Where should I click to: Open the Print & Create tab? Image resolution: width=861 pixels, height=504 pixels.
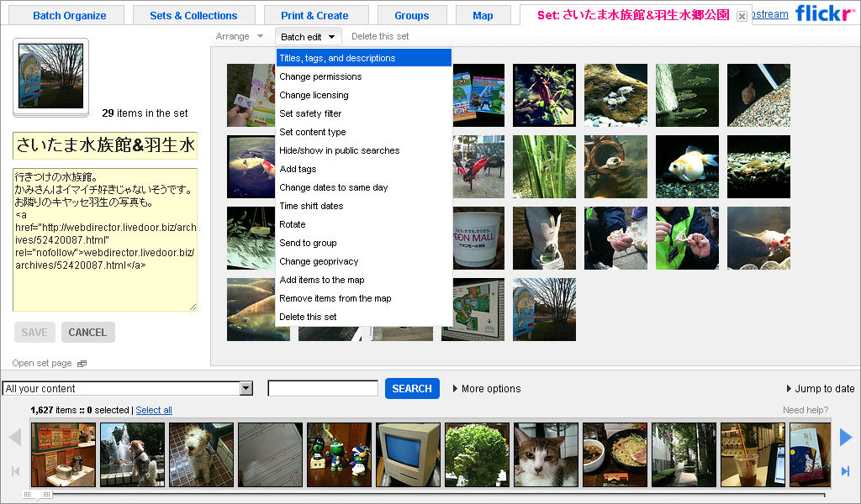pos(314,15)
